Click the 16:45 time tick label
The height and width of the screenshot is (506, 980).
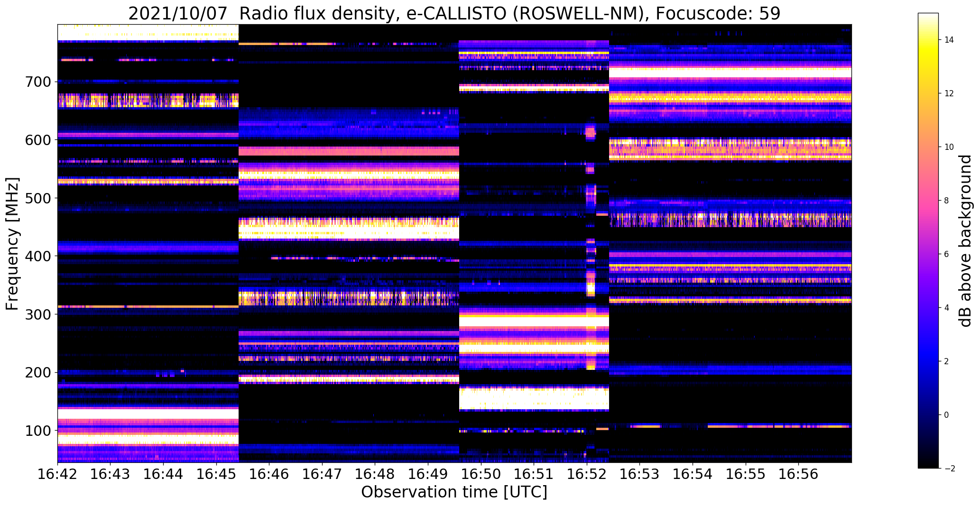coord(216,474)
